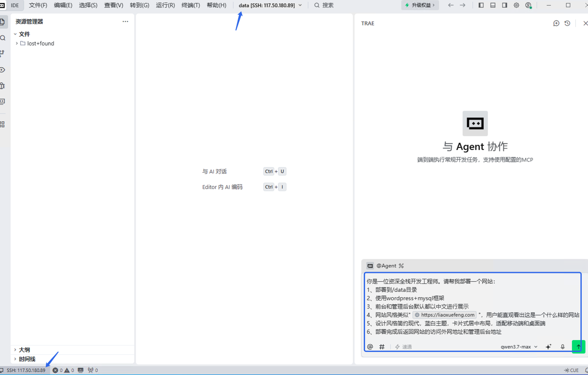Click the Explorer panel three-dots menu

(x=125, y=22)
